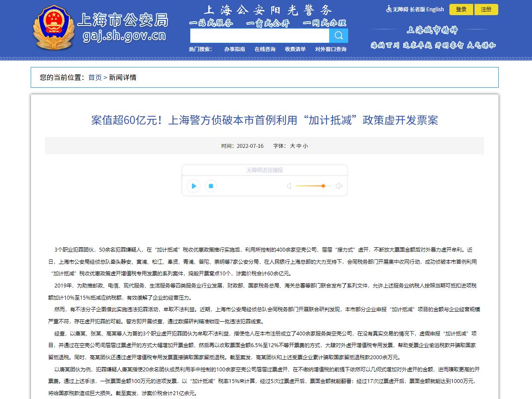
Task: Select 收费清单 in the navigation bar
Action: click(296, 49)
